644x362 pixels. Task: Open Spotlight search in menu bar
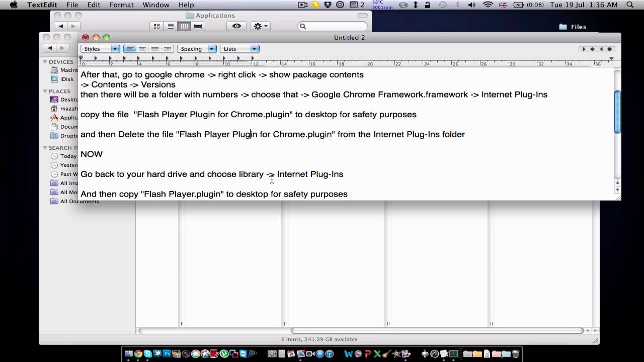[630, 5]
